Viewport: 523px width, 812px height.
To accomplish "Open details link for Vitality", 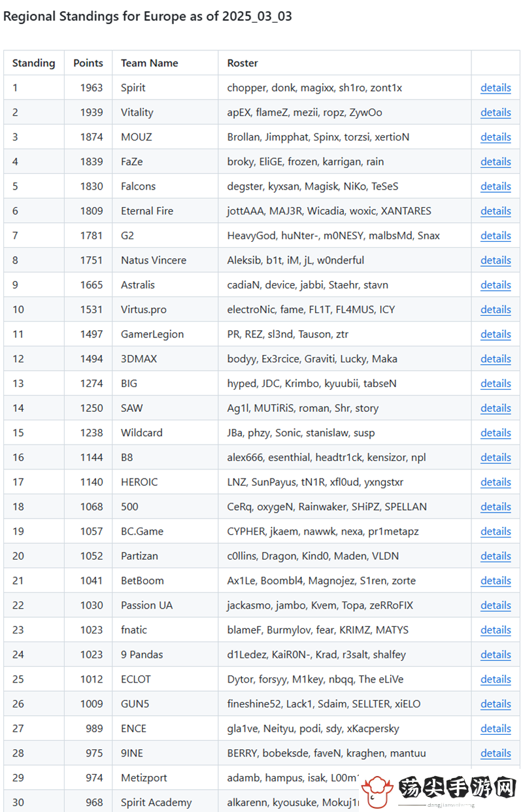I will click(496, 112).
